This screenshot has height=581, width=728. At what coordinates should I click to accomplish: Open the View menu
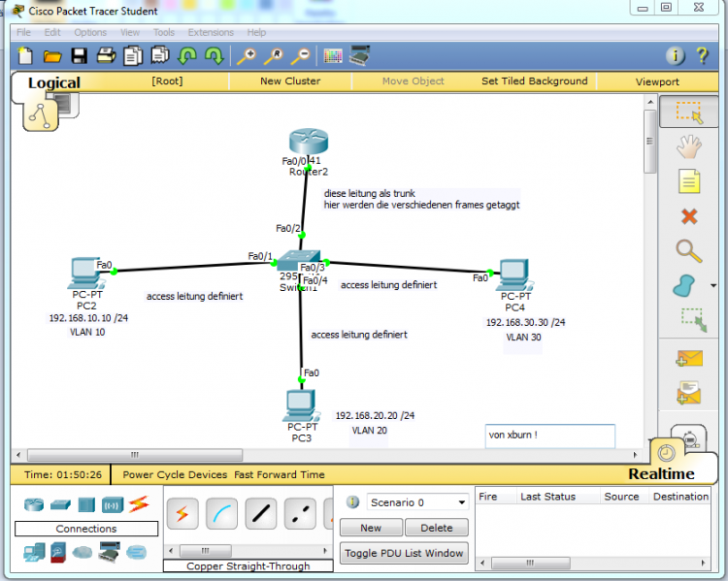[130, 32]
